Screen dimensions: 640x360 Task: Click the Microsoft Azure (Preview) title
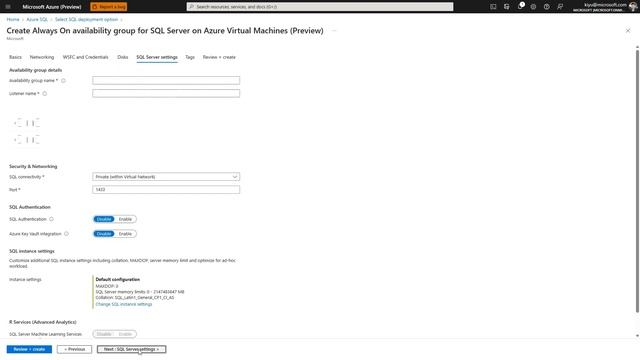point(52,7)
